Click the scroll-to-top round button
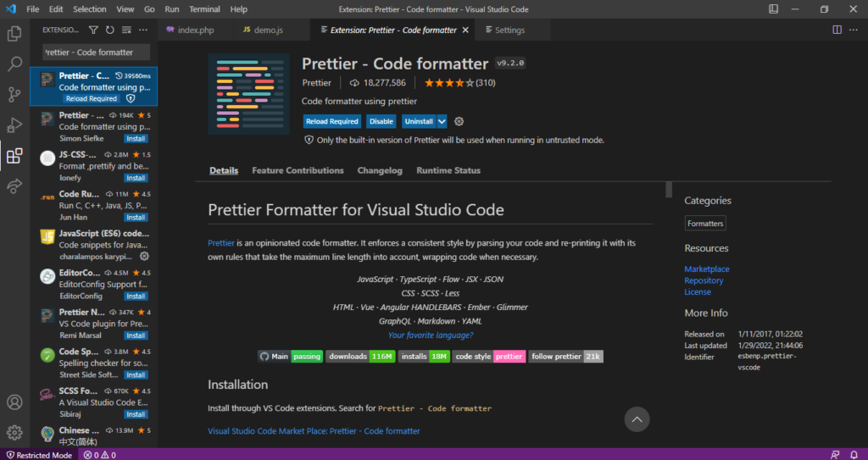The height and width of the screenshot is (460, 868). click(x=637, y=418)
